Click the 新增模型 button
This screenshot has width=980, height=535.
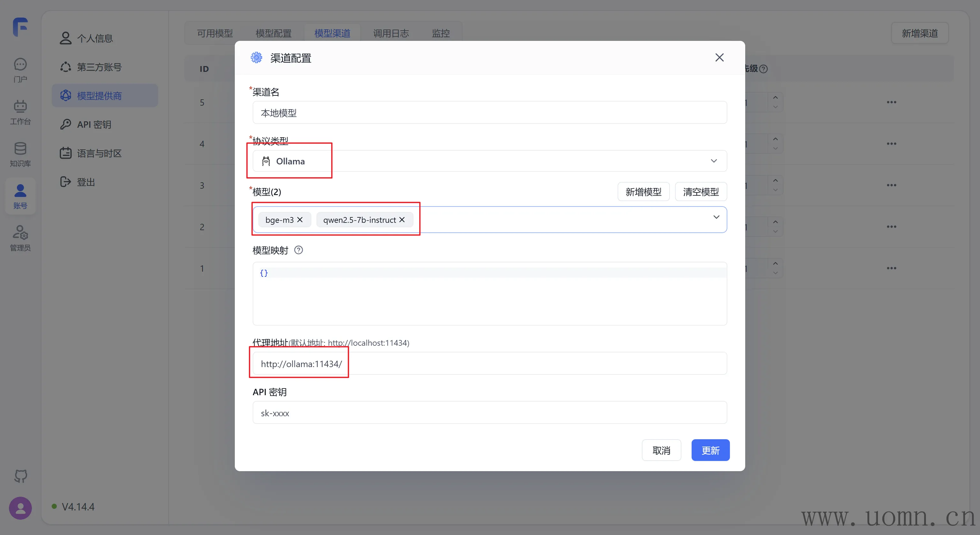643,192
